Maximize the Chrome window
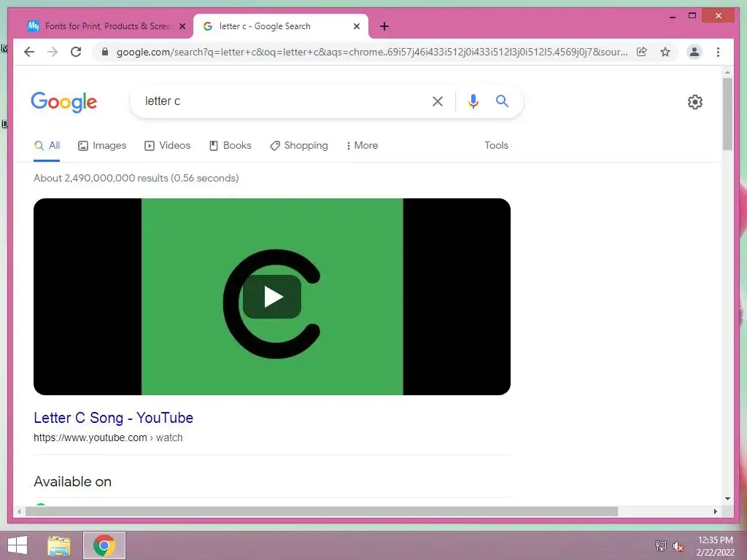 coord(692,16)
